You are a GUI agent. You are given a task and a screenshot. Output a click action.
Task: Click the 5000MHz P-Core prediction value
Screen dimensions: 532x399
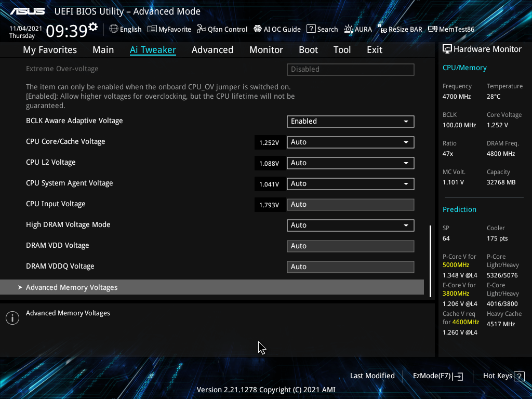(x=456, y=265)
